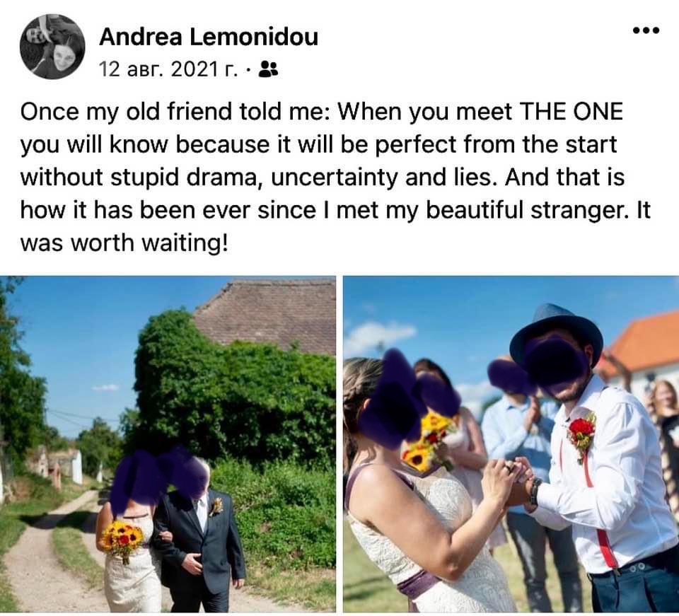The width and height of the screenshot is (679, 616).
Task: Open the three-dot post options menu
Action: pyautogui.click(x=646, y=30)
